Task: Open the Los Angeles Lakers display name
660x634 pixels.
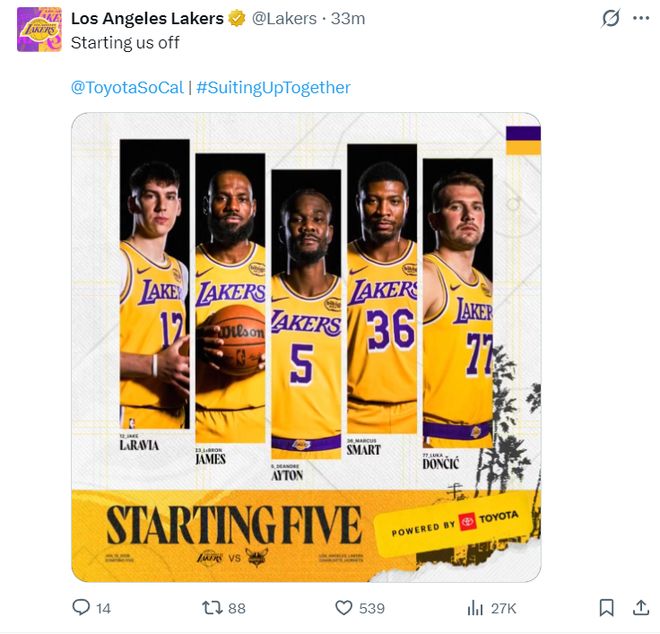Action: point(148,19)
